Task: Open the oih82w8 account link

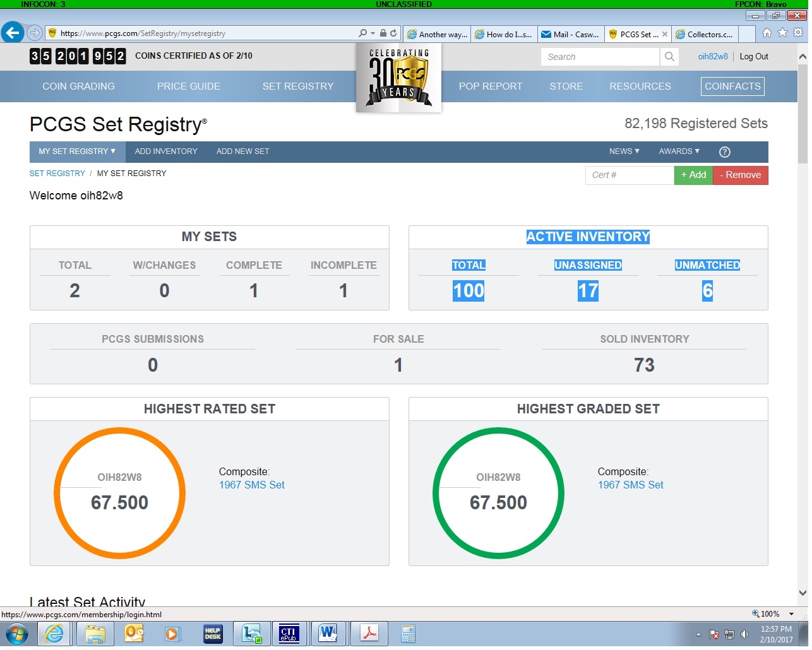Action: click(713, 57)
